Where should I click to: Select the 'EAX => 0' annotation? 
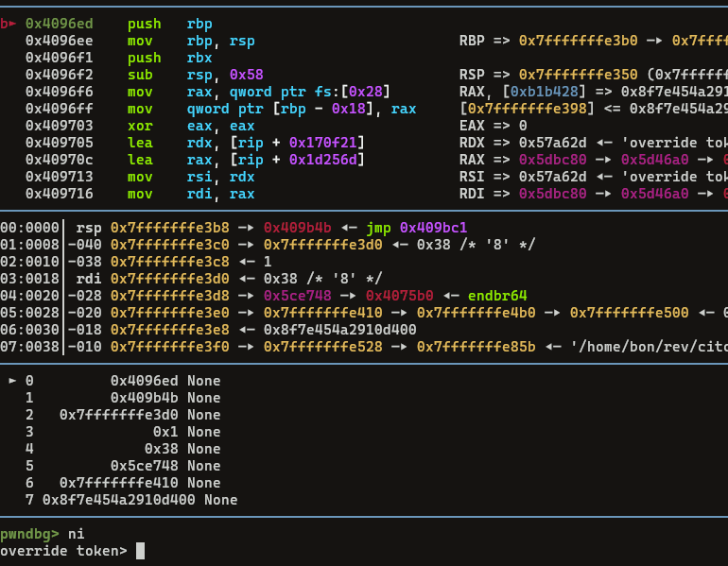[x=494, y=126]
